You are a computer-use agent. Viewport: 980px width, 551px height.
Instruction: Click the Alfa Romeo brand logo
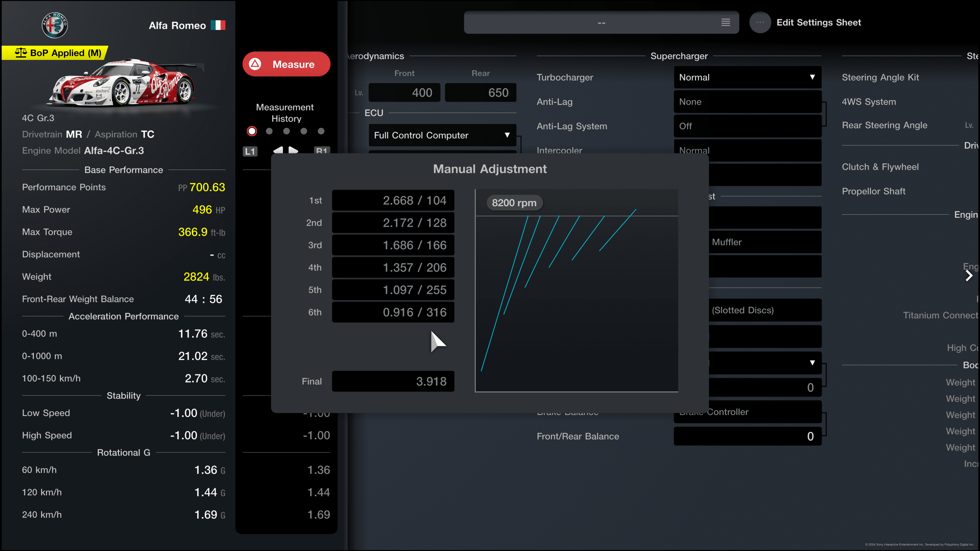[54, 25]
